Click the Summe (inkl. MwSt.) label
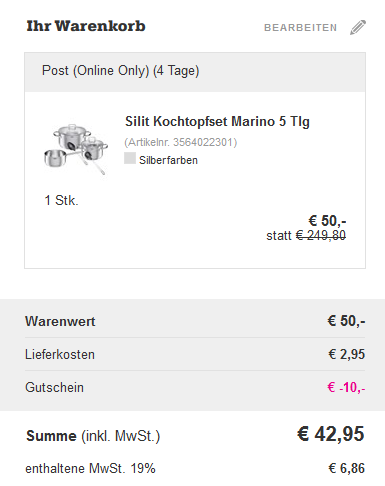This screenshot has width=385, height=486. tap(93, 436)
